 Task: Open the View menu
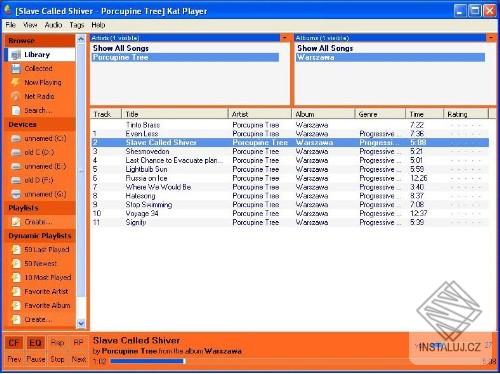tap(30, 25)
